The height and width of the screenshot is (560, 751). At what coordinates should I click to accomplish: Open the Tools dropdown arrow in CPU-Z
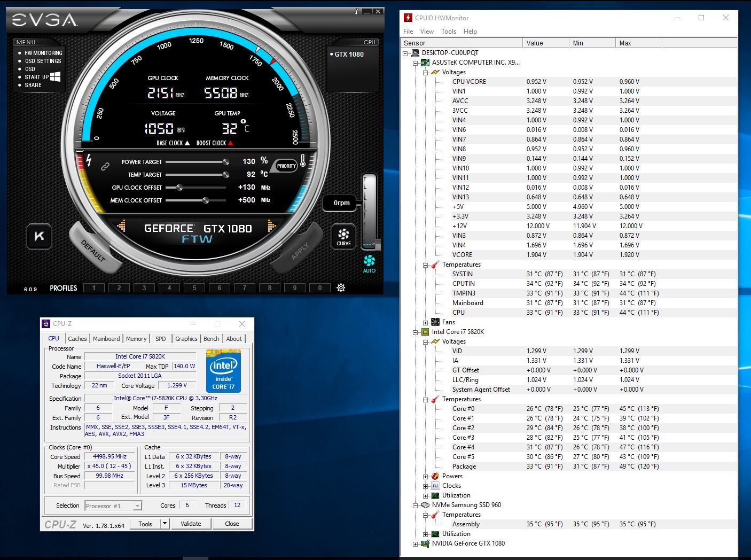[x=165, y=524]
